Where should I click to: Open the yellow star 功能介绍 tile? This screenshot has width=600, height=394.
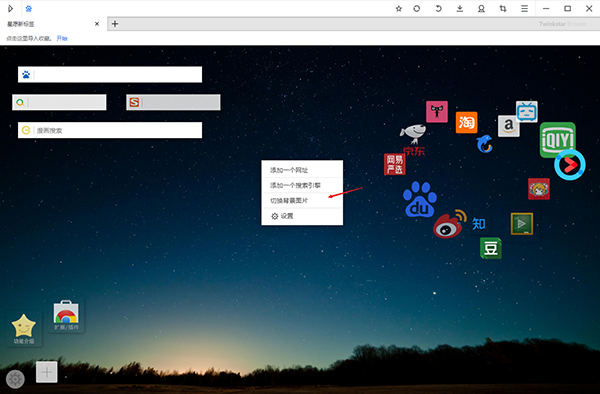coord(24,330)
